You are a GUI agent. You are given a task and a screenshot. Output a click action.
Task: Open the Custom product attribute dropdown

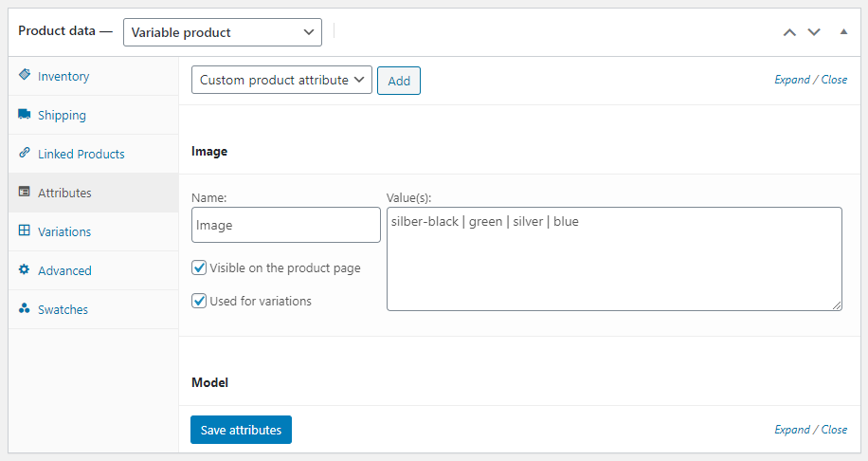tap(281, 81)
